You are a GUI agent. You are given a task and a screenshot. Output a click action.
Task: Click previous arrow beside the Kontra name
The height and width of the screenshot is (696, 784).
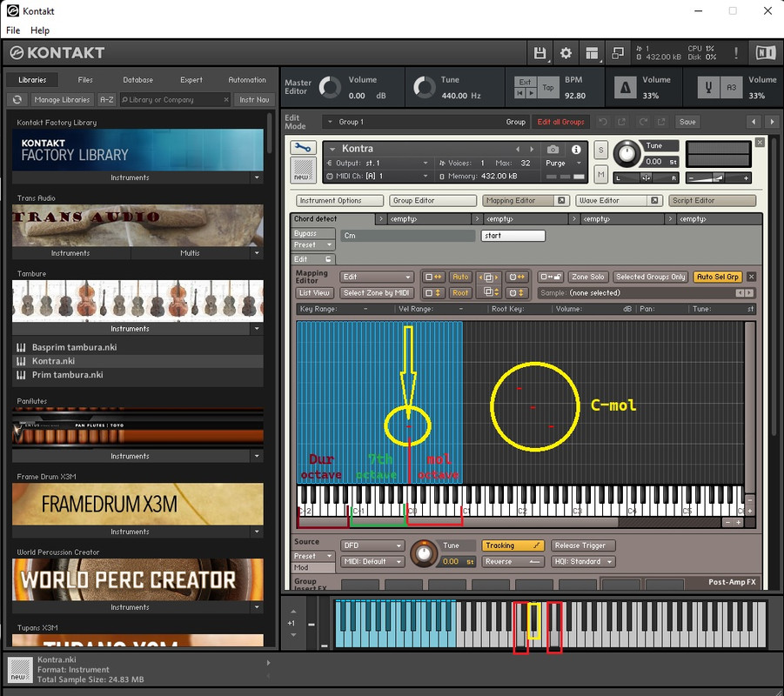pyautogui.click(x=518, y=149)
